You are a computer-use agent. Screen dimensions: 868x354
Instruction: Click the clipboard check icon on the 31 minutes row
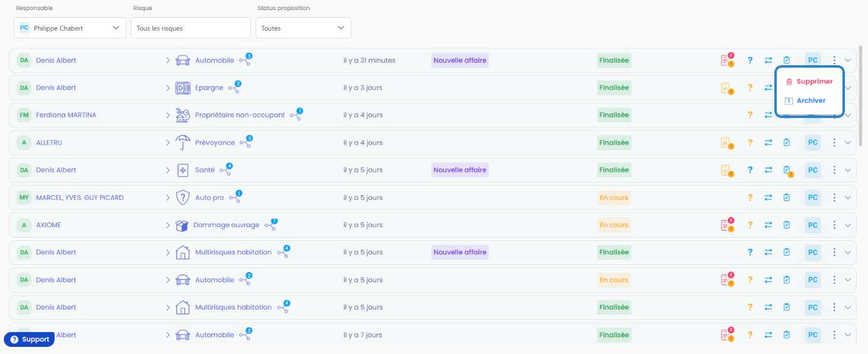tap(787, 60)
